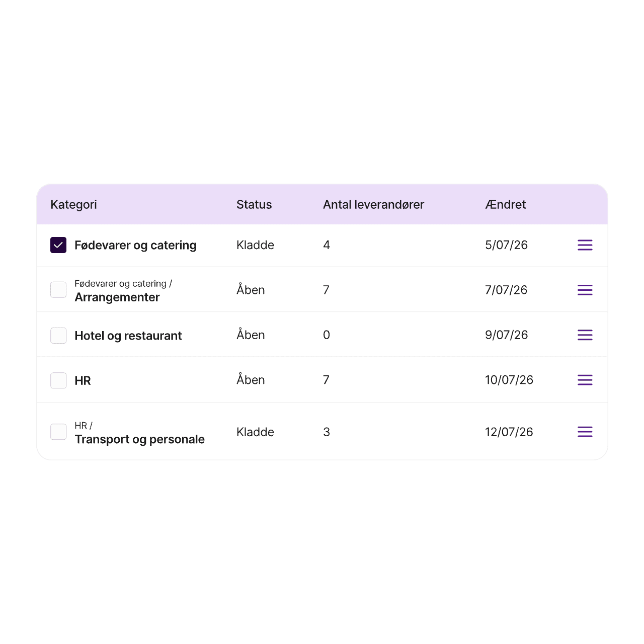The height and width of the screenshot is (644, 644).
Task: Tick the Arrangementer checkbox
Action: click(58, 290)
